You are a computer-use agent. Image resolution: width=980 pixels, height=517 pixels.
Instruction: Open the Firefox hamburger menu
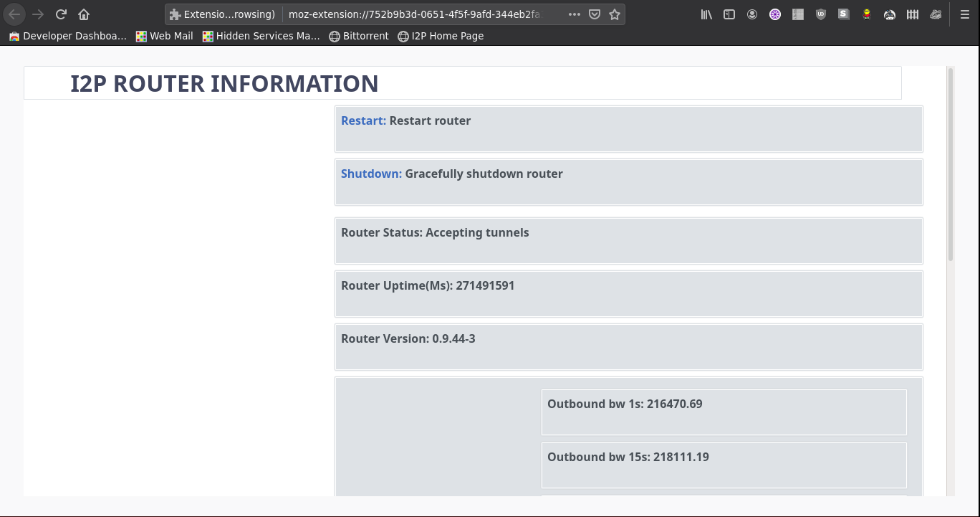[965, 14]
